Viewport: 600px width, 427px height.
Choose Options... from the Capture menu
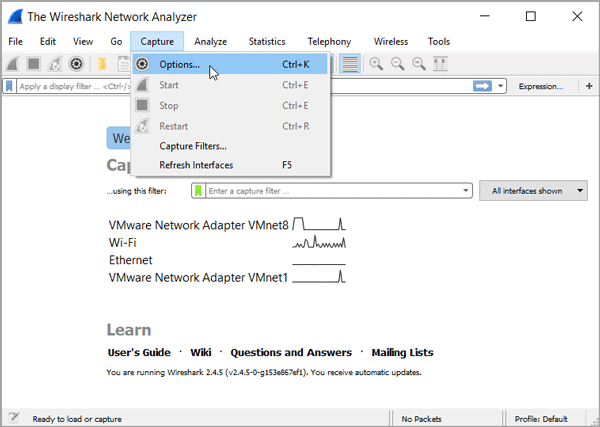(x=180, y=65)
